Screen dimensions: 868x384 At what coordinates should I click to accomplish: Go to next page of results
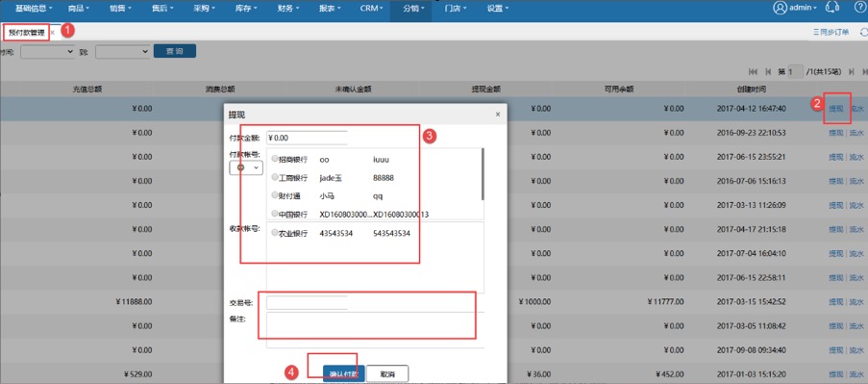pos(852,71)
